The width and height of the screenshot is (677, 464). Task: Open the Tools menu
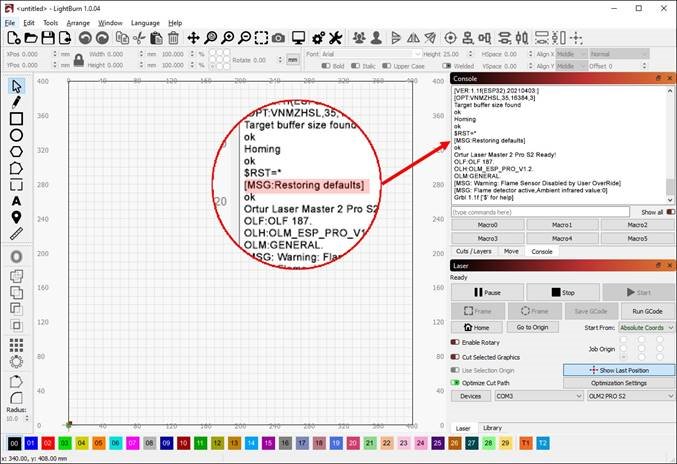(x=50, y=23)
